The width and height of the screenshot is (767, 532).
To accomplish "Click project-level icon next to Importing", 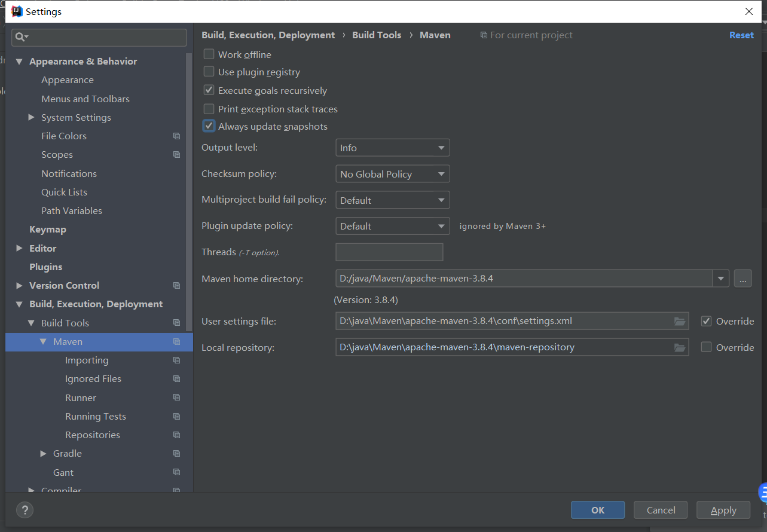I will coord(176,360).
